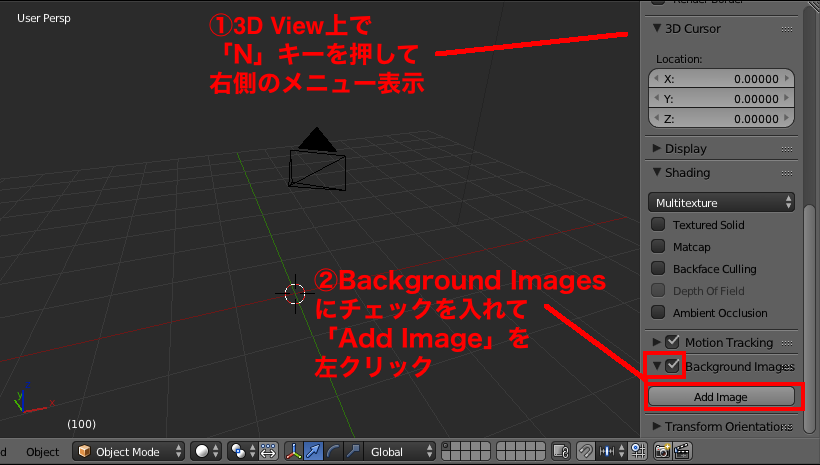
Task: Click the properties panel vertical scrollbar
Action: (810, 319)
